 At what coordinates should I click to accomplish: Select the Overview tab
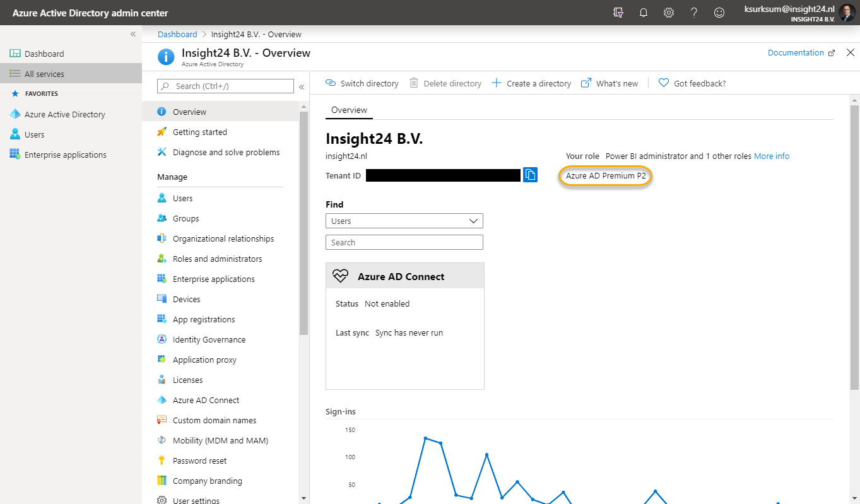[349, 110]
